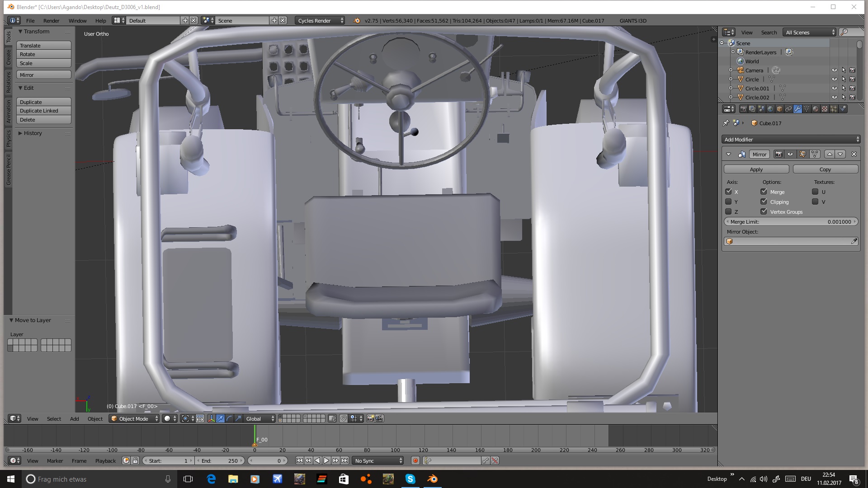This screenshot has width=868, height=488.
Task: Open the Object Mode selector dropdown
Action: tap(134, 418)
